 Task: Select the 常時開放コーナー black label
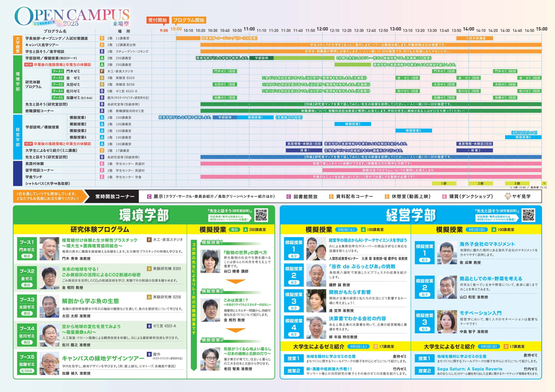pyautogui.click(x=115, y=196)
